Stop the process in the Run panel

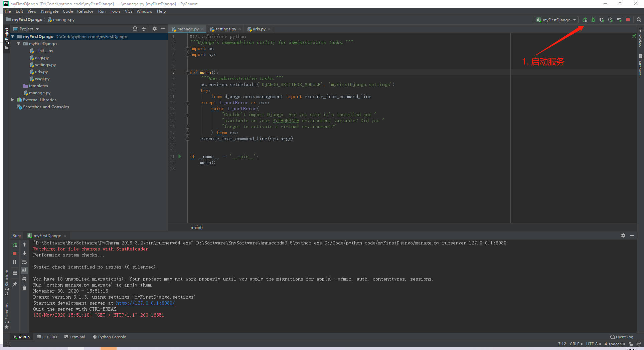[15, 253]
